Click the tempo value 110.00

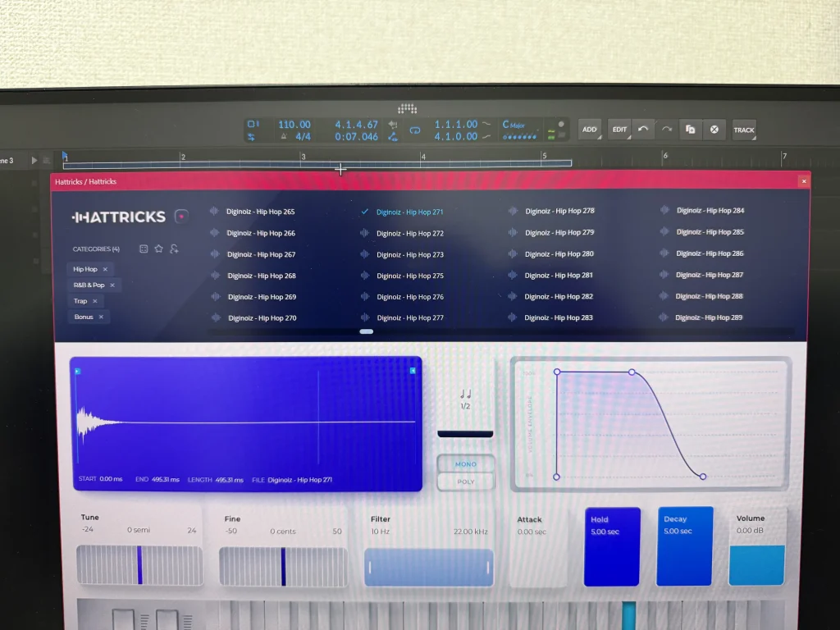[x=294, y=125]
